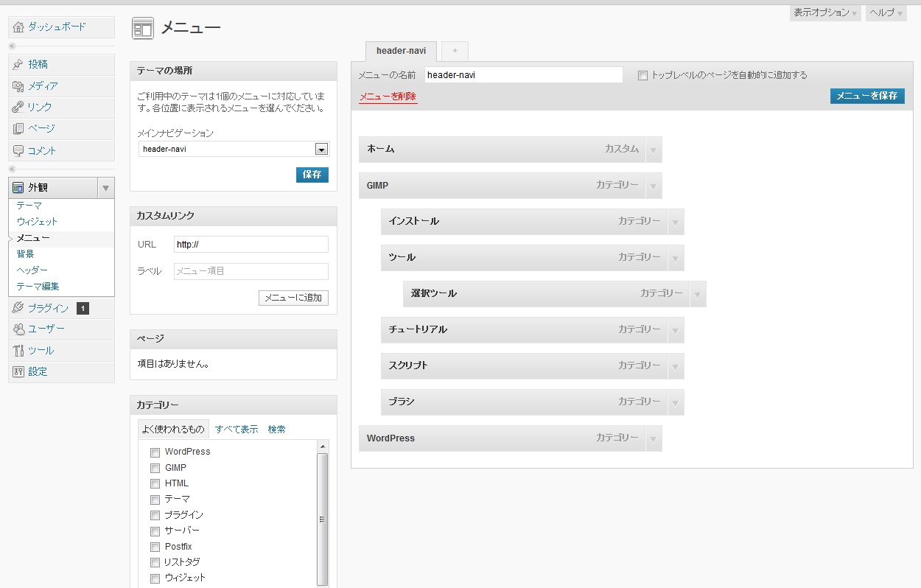This screenshot has width=921, height=588.
Task: Open the ダッシュボード (Dashboard) via its house icon
Action: (x=19, y=28)
